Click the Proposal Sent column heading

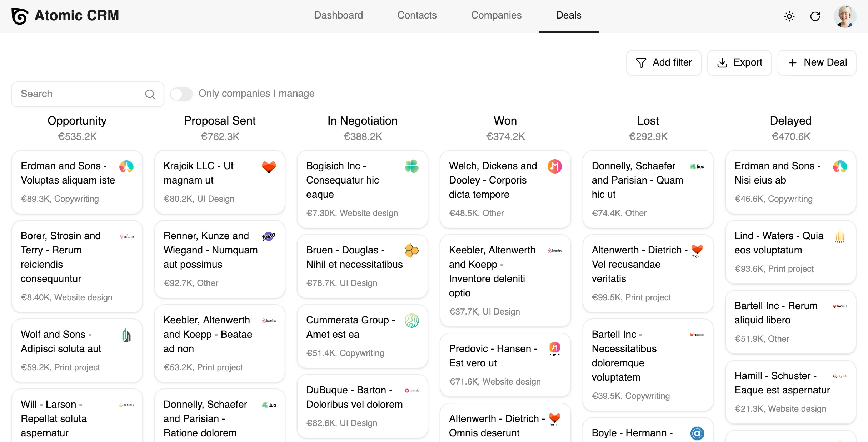point(220,121)
